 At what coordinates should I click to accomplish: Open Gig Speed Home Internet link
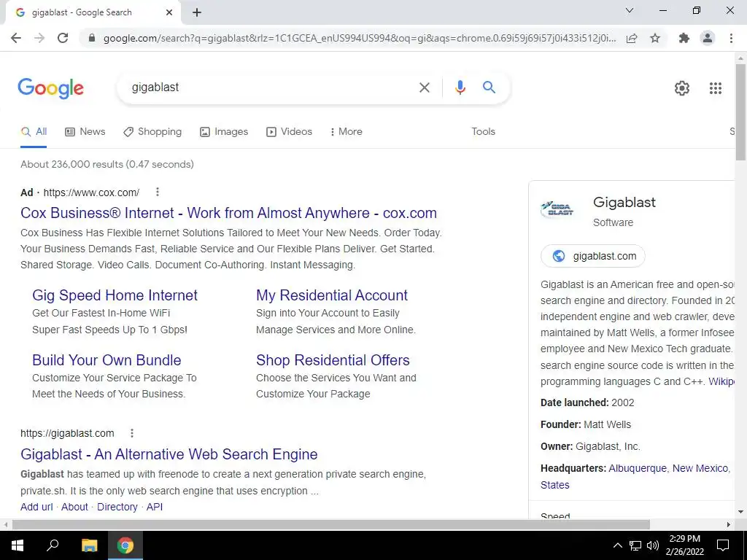(115, 295)
